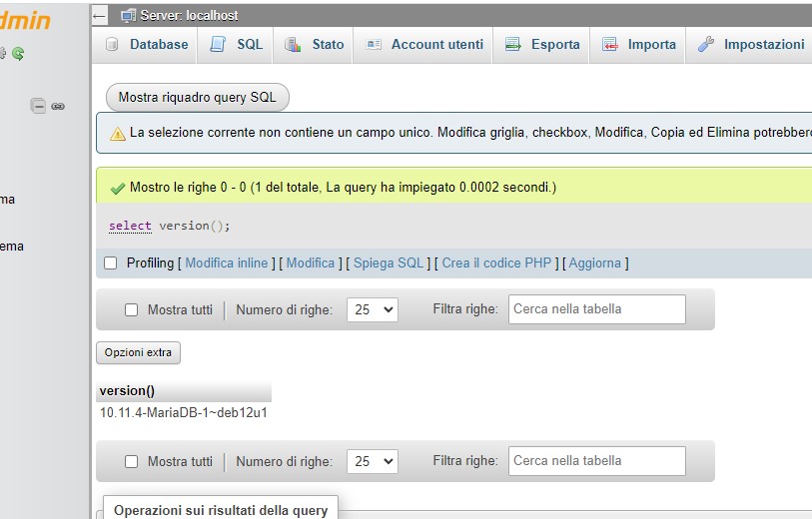The width and height of the screenshot is (812, 519).
Task: Enable the Profiling checkbox
Action: [111, 262]
